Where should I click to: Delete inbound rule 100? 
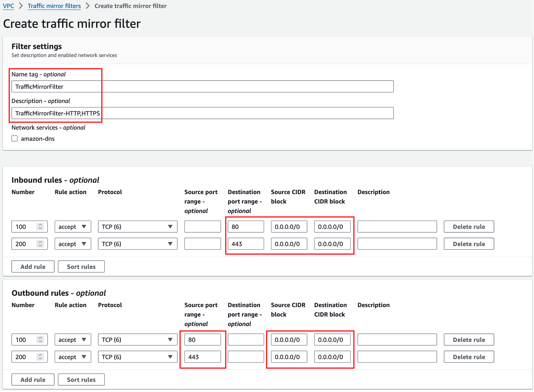(x=469, y=227)
